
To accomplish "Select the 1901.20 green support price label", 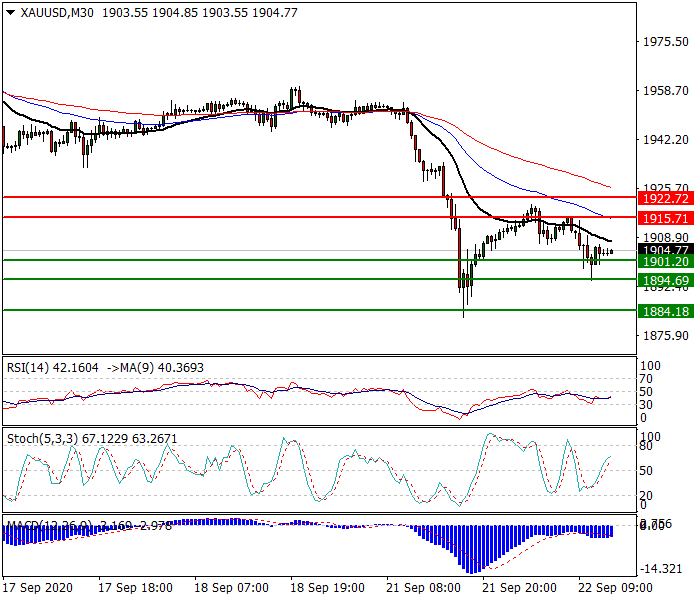I will [x=666, y=262].
